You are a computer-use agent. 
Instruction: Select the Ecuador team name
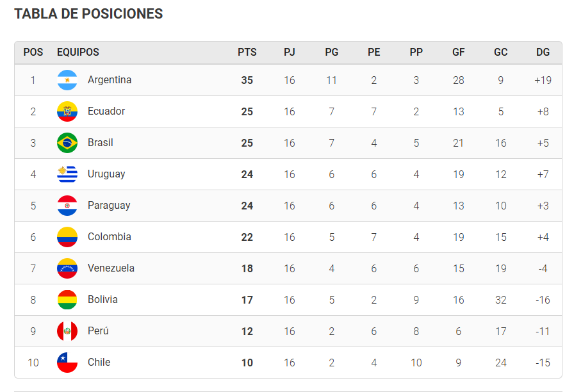(106, 111)
